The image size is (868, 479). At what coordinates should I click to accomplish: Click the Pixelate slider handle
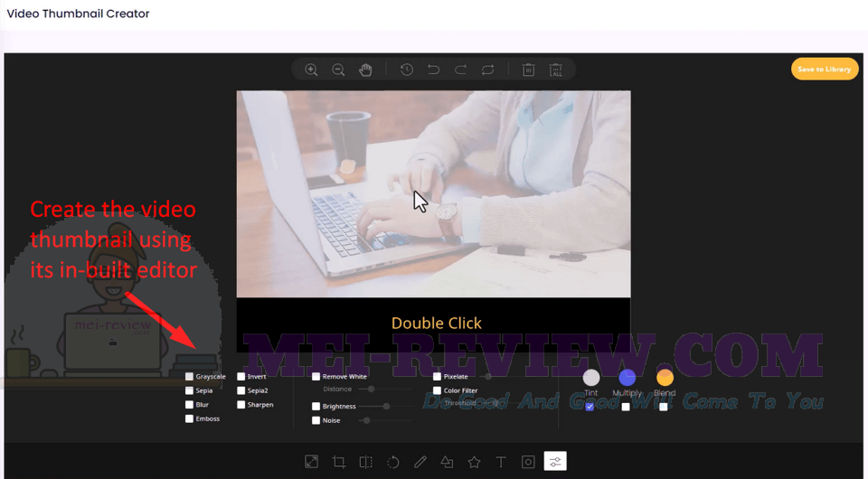pyautogui.click(x=488, y=377)
